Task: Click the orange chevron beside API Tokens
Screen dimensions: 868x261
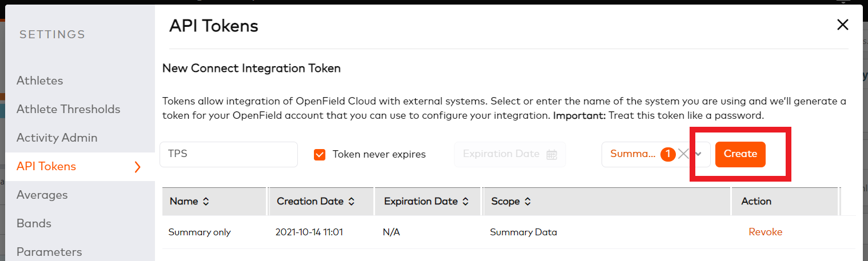Action: pyautogui.click(x=137, y=167)
